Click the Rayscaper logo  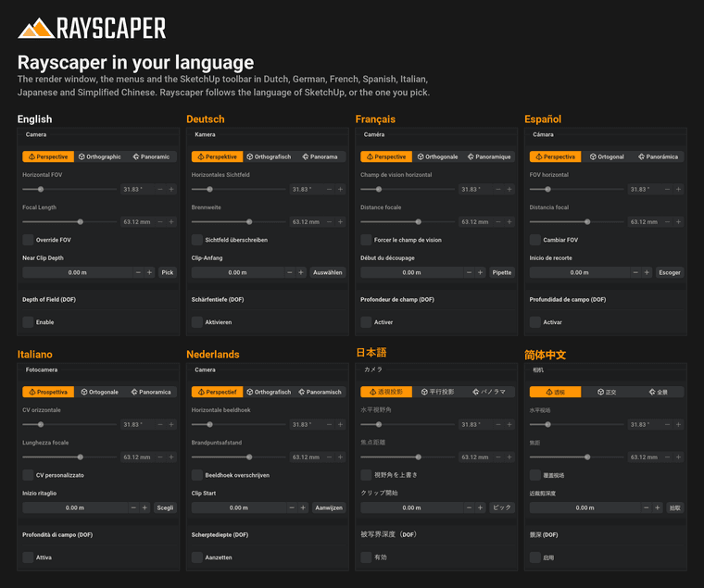tap(92, 28)
